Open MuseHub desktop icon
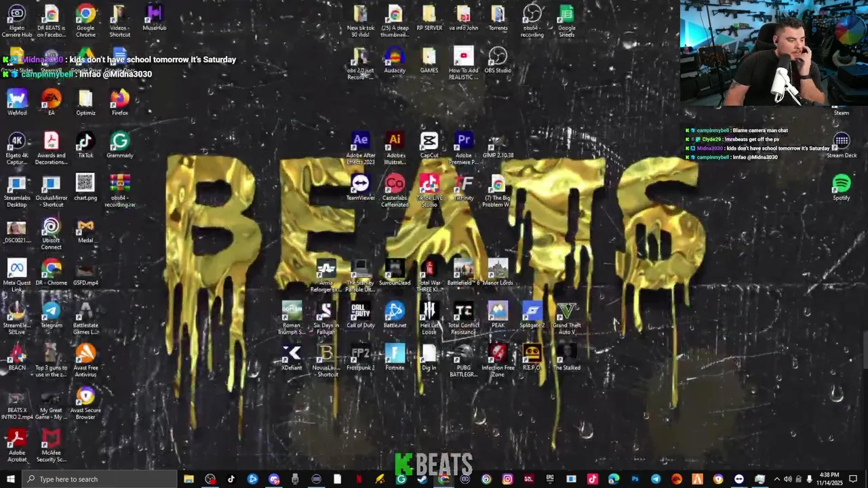 click(x=155, y=18)
